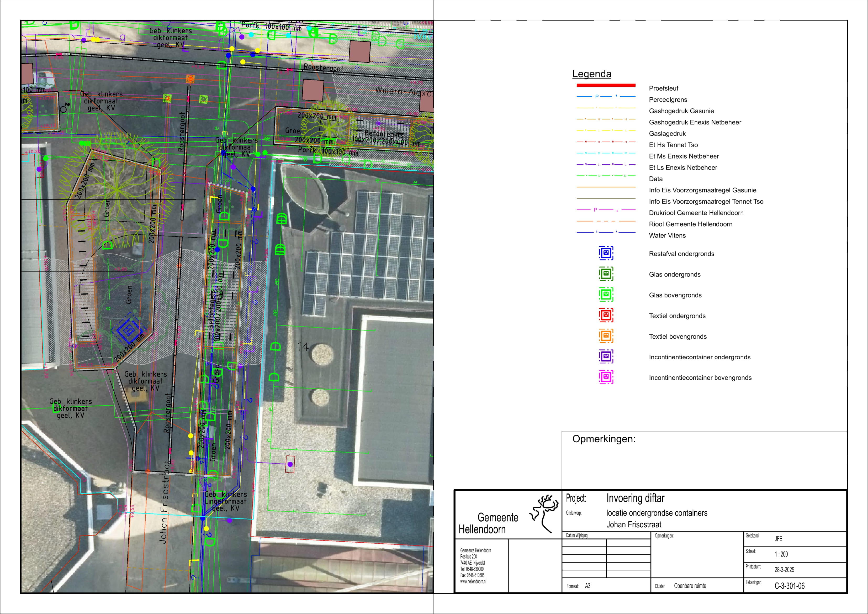Click the scale value 1 : 200
This screenshot has width=868, height=614.
point(781,554)
